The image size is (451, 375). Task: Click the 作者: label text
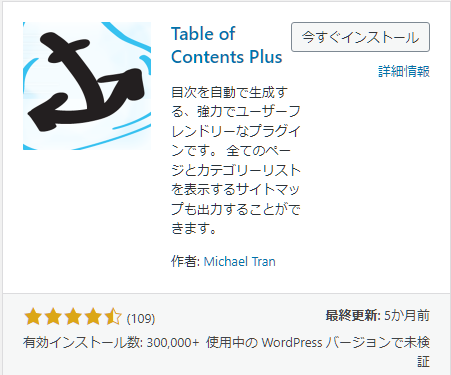[x=185, y=262]
